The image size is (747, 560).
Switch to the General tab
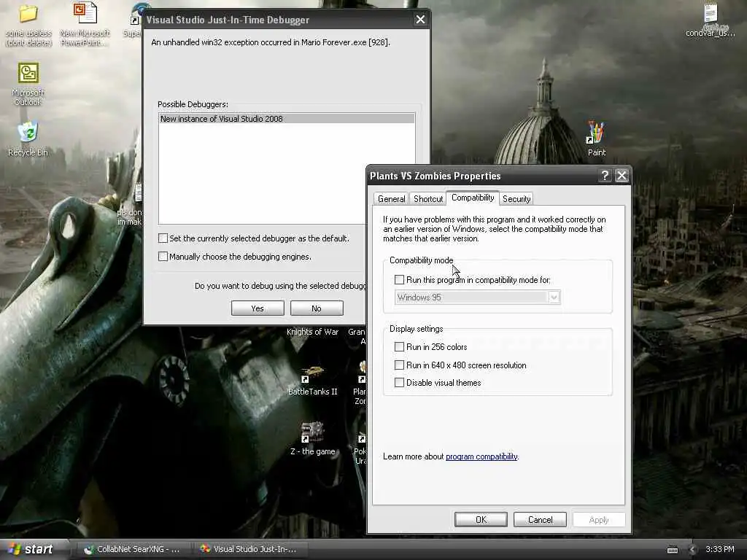coord(391,199)
